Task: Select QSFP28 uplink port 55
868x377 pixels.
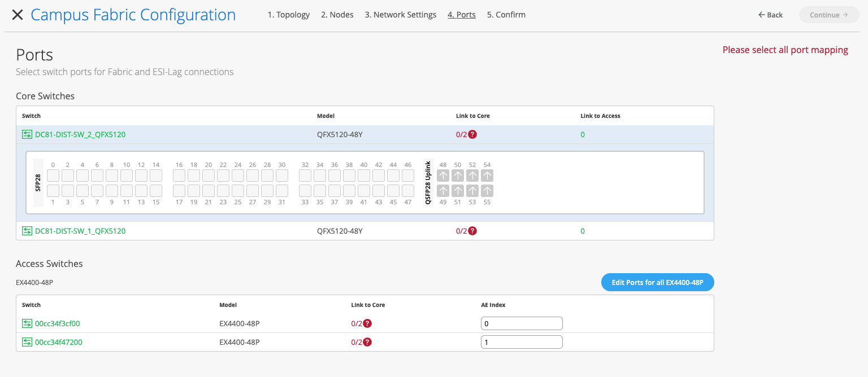Action: click(487, 191)
